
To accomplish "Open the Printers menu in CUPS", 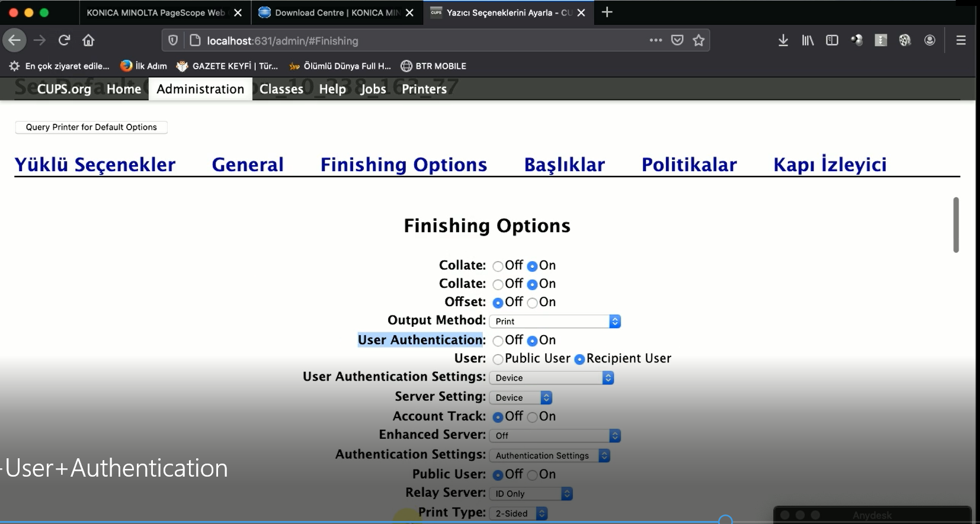I will click(424, 89).
